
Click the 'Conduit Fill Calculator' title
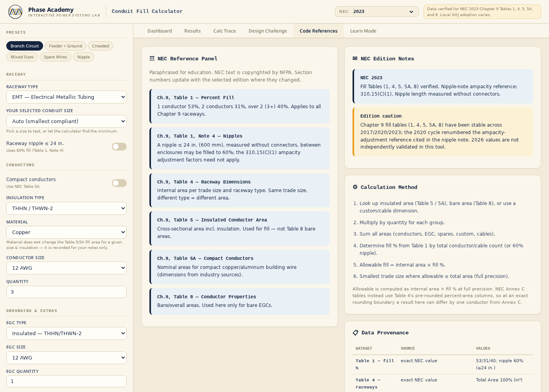(x=147, y=11)
